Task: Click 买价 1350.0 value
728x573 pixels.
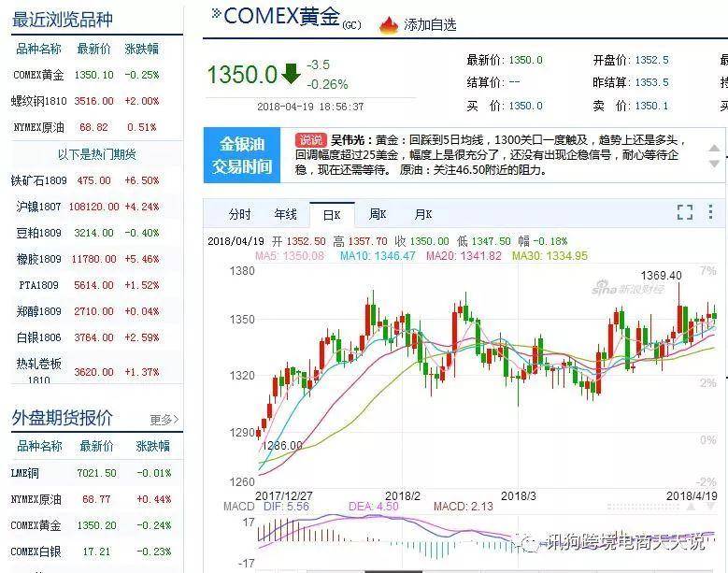Action: [525, 106]
